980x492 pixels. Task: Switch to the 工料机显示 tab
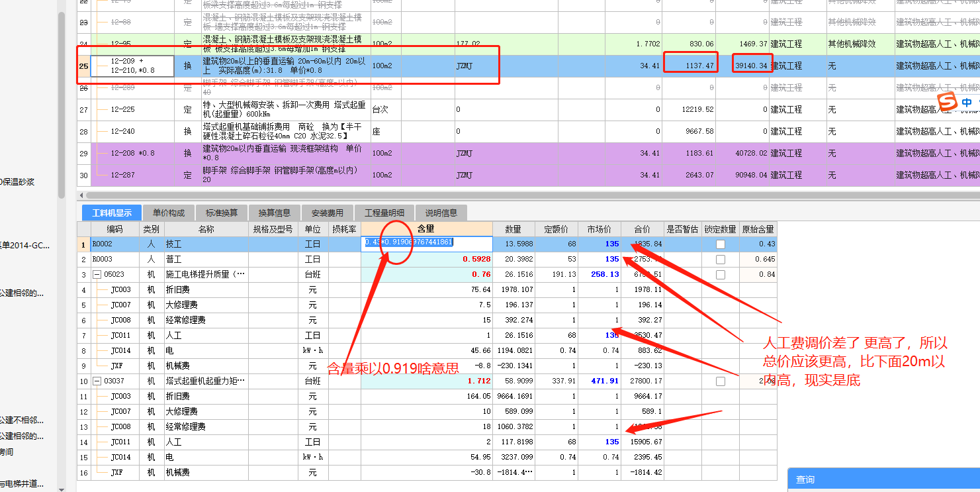[x=111, y=213]
